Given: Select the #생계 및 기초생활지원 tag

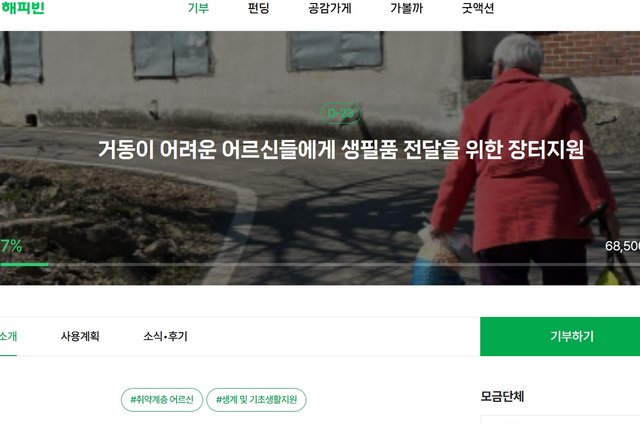Looking at the screenshot, I should 256,400.
